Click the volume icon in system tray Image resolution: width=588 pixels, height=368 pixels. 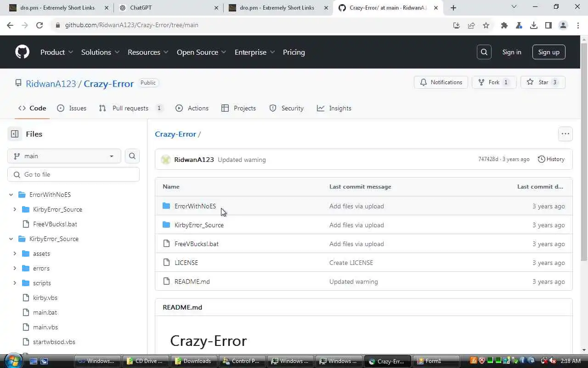point(553,361)
